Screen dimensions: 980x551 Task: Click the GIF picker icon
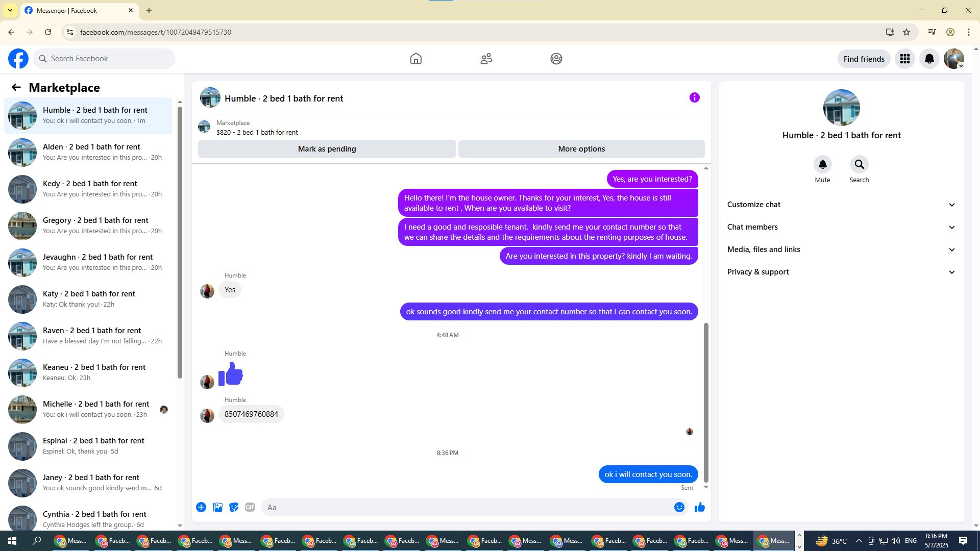click(250, 507)
